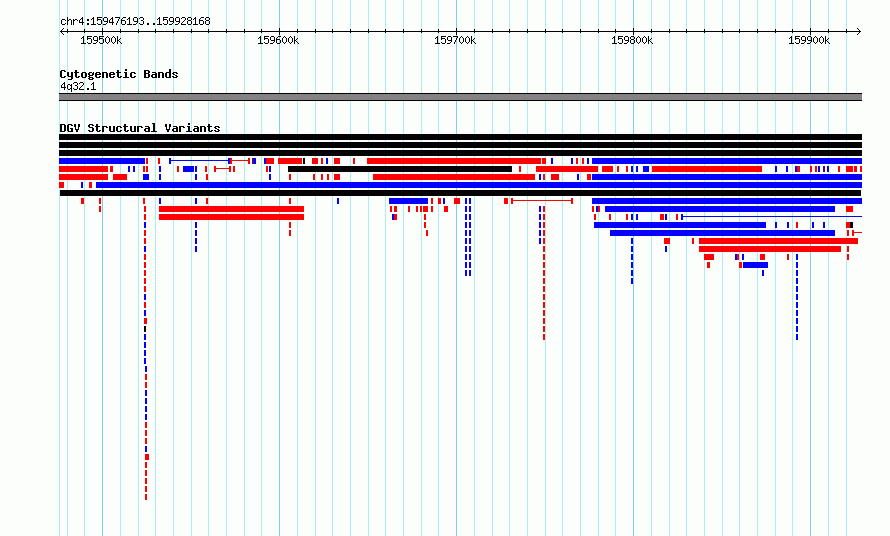Click the 159700k ruler label
The width and height of the screenshot is (890, 536).
[455, 41]
